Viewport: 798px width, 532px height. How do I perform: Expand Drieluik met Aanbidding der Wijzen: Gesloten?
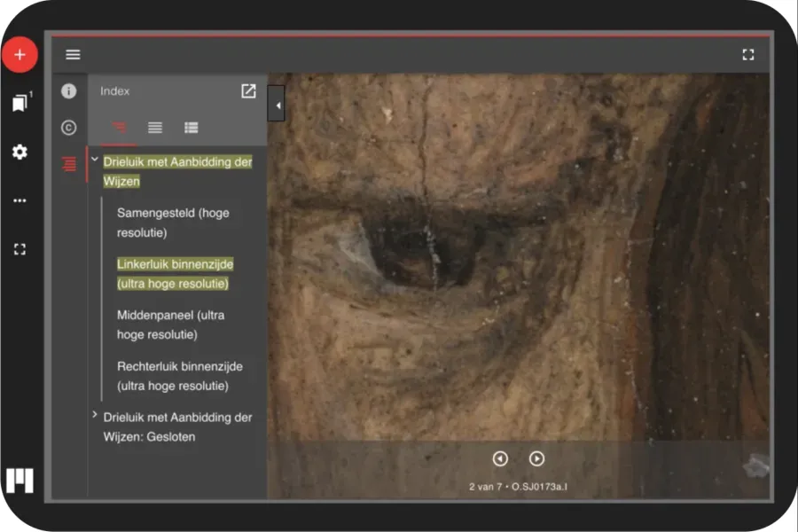pyautogui.click(x=94, y=415)
